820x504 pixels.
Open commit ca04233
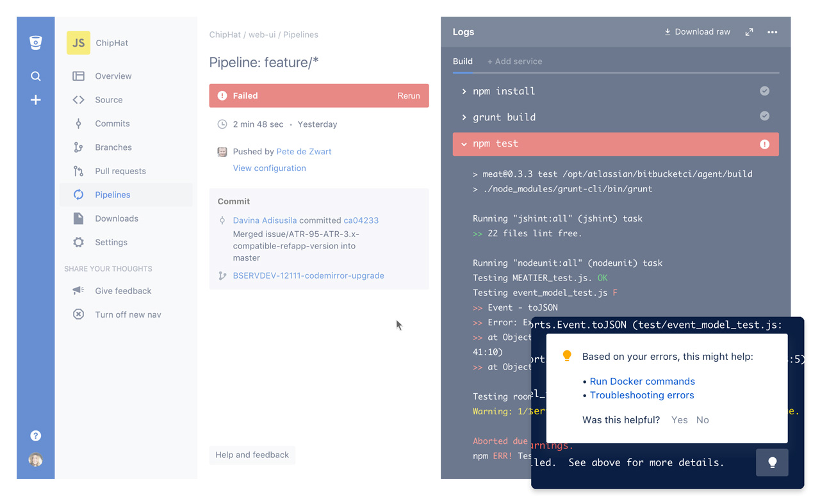pyautogui.click(x=361, y=220)
